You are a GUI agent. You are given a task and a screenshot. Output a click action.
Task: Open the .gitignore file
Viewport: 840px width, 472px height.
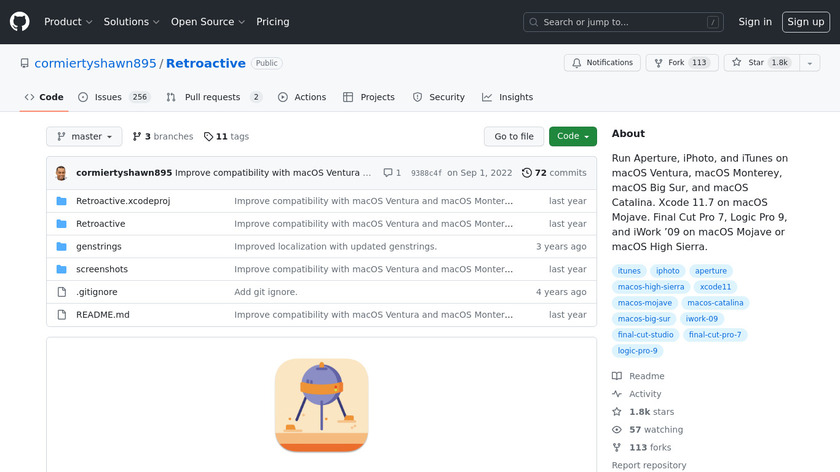click(96, 292)
